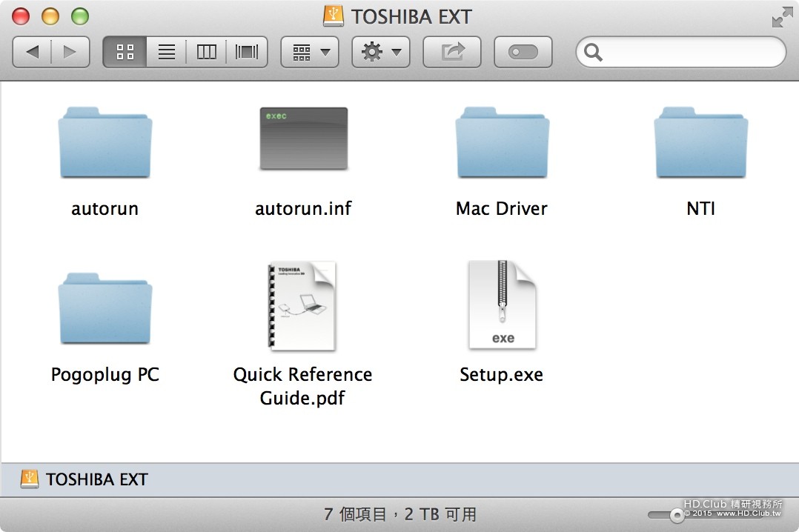Click the yellow minimize window button
Viewport: 799px width, 532px height.
pos(50,16)
